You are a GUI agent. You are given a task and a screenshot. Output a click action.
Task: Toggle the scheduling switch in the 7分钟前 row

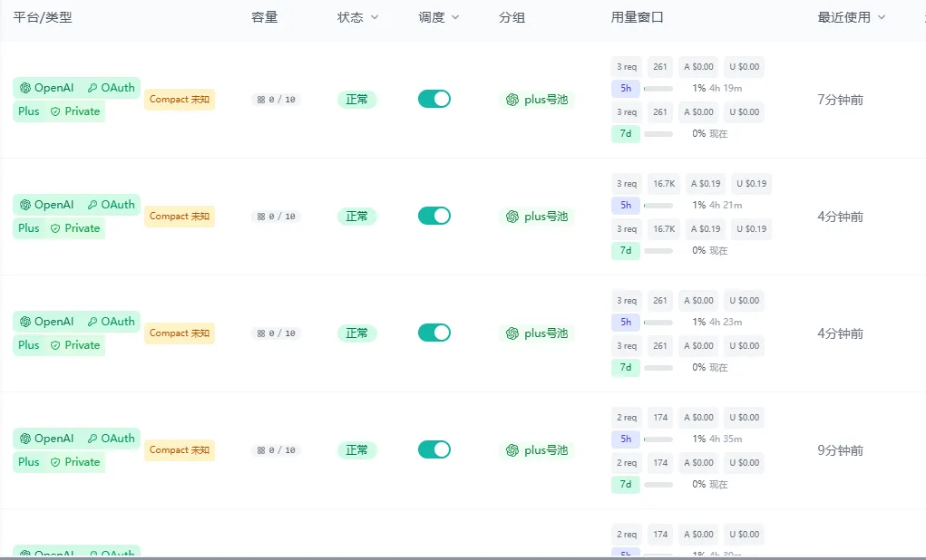coord(434,99)
